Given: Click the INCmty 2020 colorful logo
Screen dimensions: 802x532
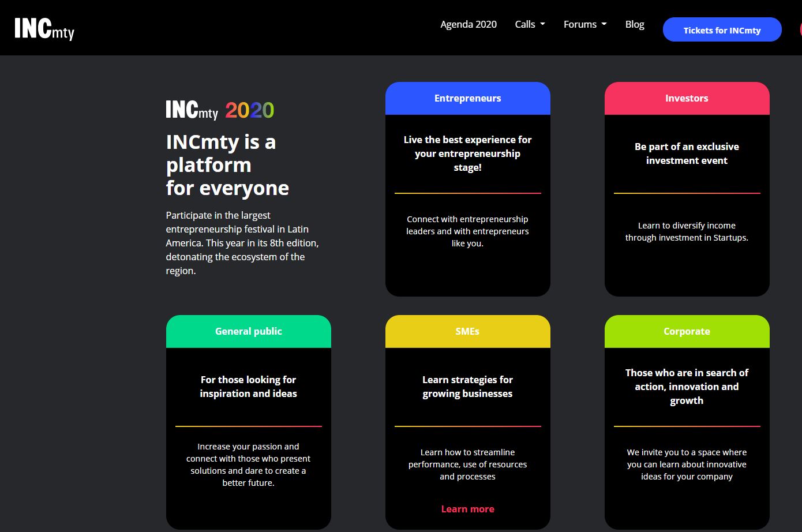Looking at the screenshot, I should coord(220,110).
